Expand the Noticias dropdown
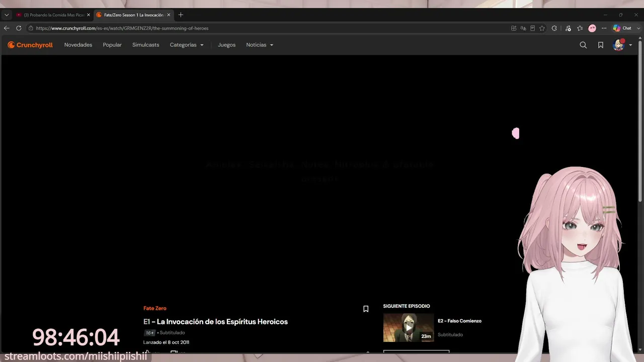This screenshot has height=362, width=644. tap(260, 45)
